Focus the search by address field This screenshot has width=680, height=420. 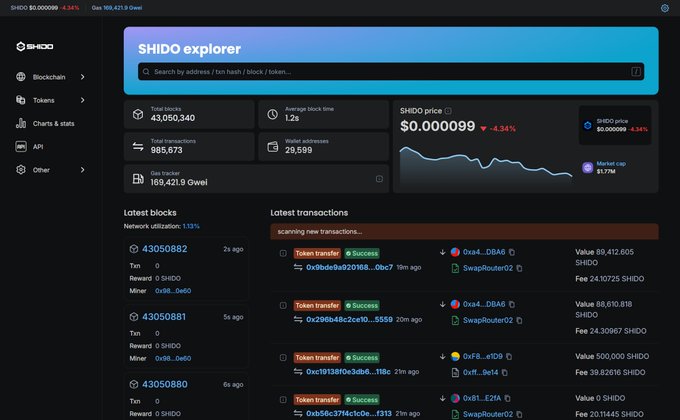(x=391, y=72)
